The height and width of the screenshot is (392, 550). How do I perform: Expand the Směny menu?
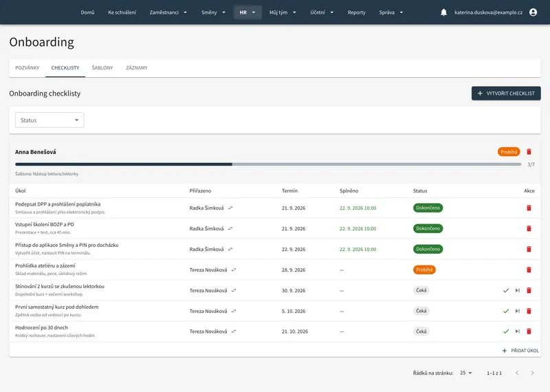213,12
